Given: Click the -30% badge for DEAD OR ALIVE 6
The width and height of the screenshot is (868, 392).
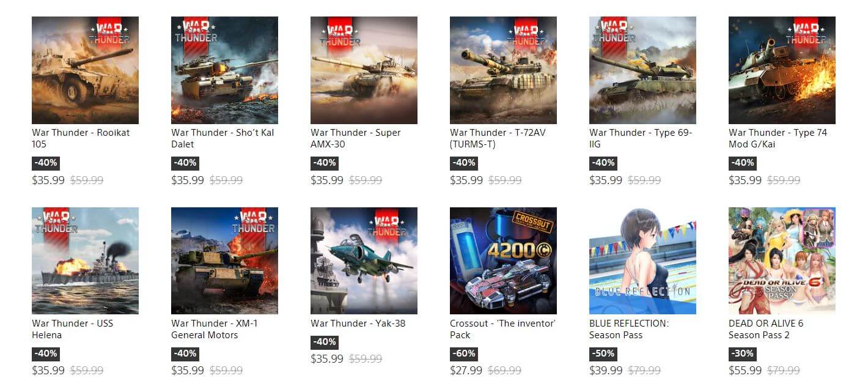Looking at the screenshot, I should point(743,353).
